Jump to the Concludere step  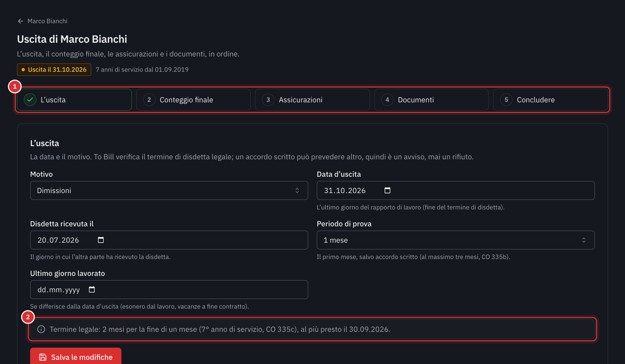coord(550,100)
